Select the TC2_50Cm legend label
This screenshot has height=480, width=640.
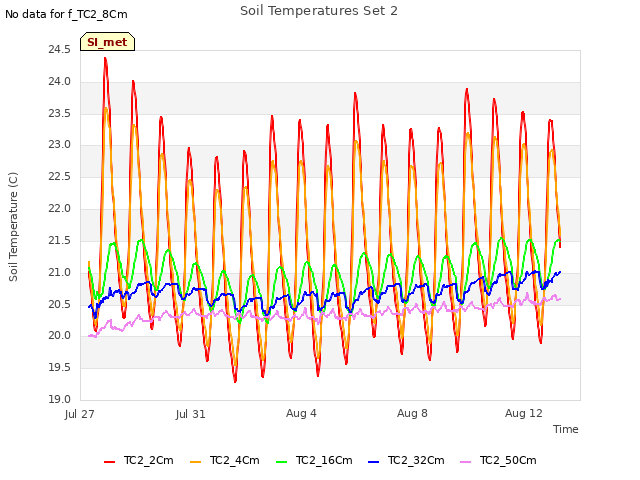[x=508, y=460]
